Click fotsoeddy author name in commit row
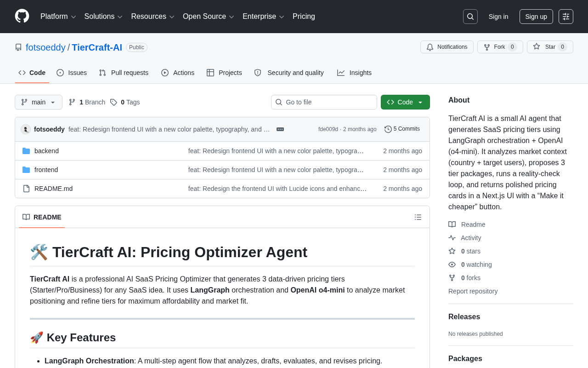The width and height of the screenshot is (588, 368). [x=49, y=129]
